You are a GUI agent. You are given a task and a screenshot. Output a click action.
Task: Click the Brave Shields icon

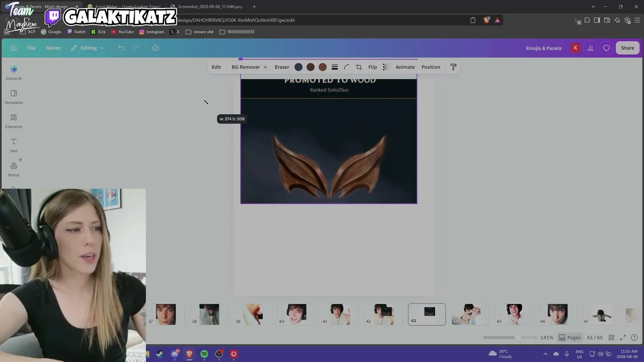click(x=487, y=20)
